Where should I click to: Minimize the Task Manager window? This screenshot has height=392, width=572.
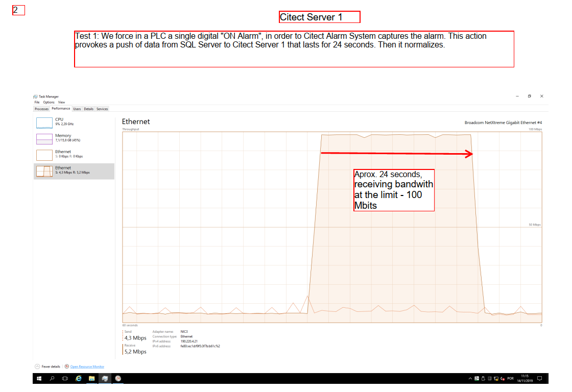click(517, 96)
